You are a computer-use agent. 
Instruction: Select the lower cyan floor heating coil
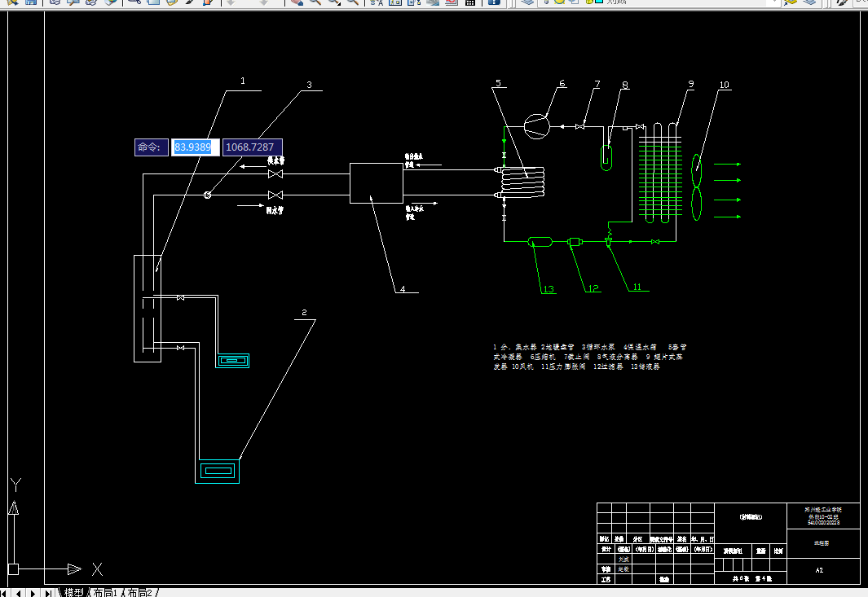218,472
